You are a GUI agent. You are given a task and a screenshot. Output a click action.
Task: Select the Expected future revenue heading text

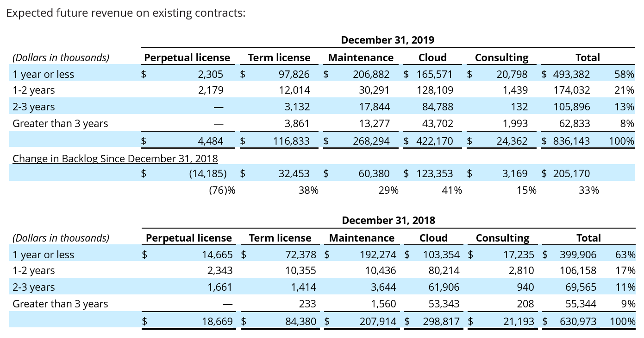(125, 13)
